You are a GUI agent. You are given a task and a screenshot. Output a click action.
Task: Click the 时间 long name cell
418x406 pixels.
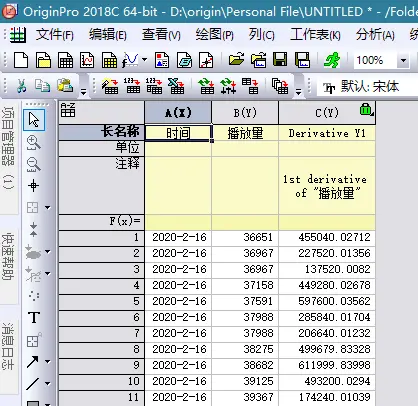tap(178, 133)
